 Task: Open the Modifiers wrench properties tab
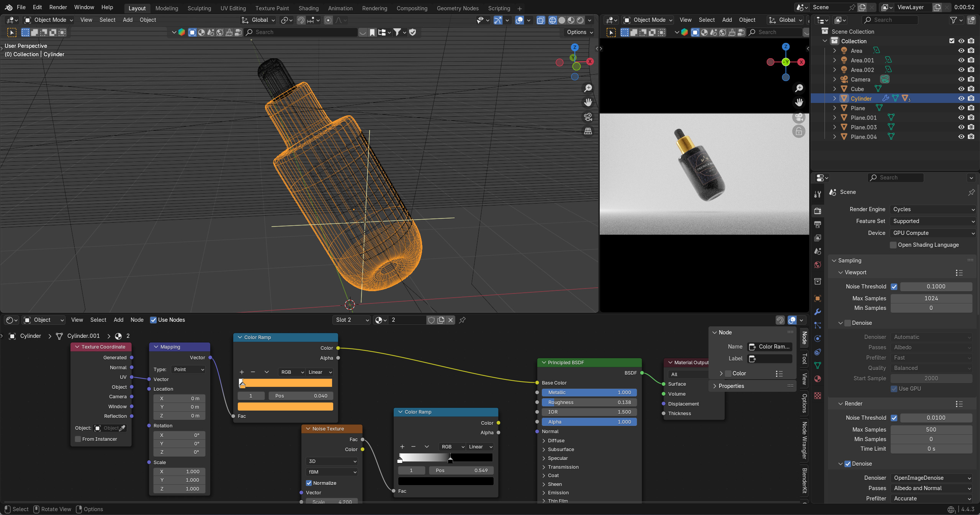pos(818,312)
